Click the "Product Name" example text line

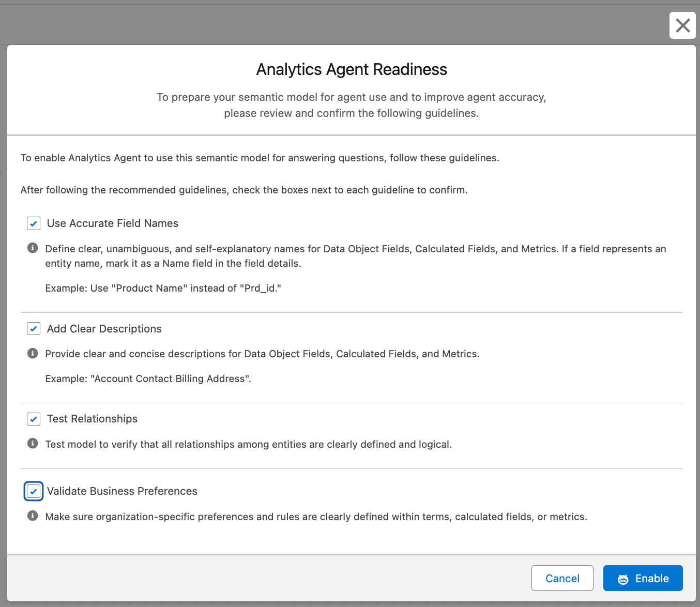pyautogui.click(x=163, y=289)
